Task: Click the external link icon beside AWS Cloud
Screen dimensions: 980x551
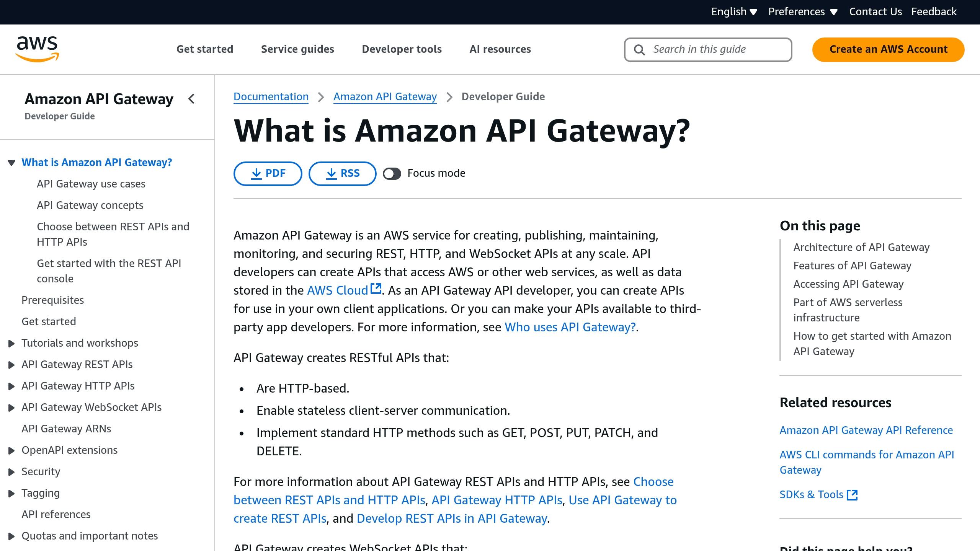Action: pyautogui.click(x=376, y=289)
